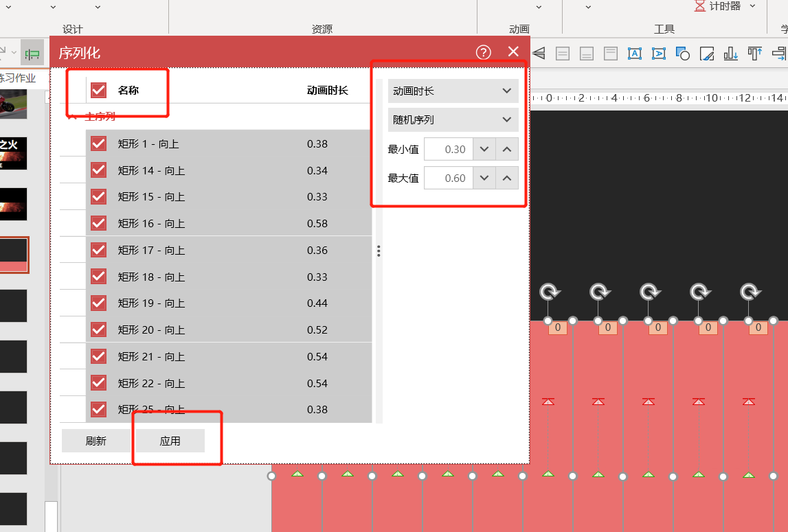The width and height of the screenshot is (788, 532).
Task: Open the 随机序列 dropdown
Action: (453, 119)
